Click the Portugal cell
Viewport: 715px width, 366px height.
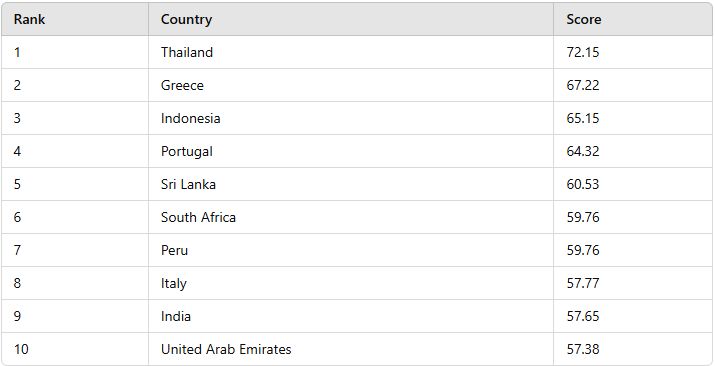pyautogui.click(x=351, y=151)
